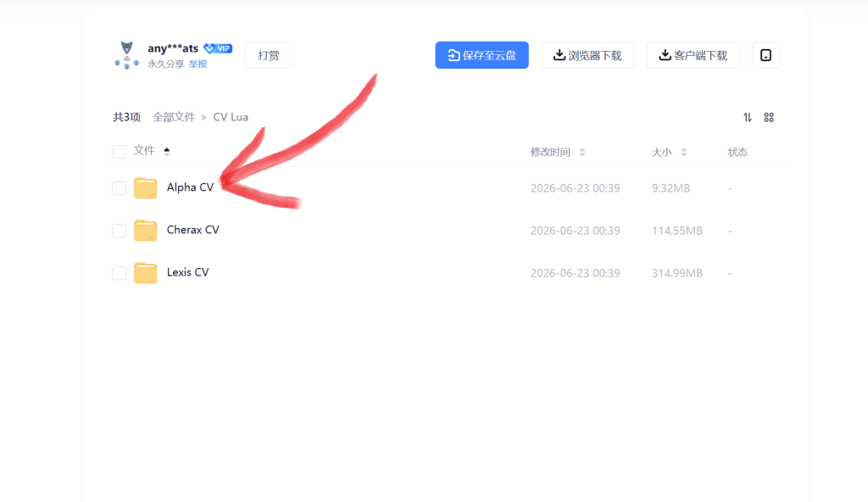Click size 114.55MB of Cherax CV
Viewport: 868px width, 502px height.
click(677, 231)
